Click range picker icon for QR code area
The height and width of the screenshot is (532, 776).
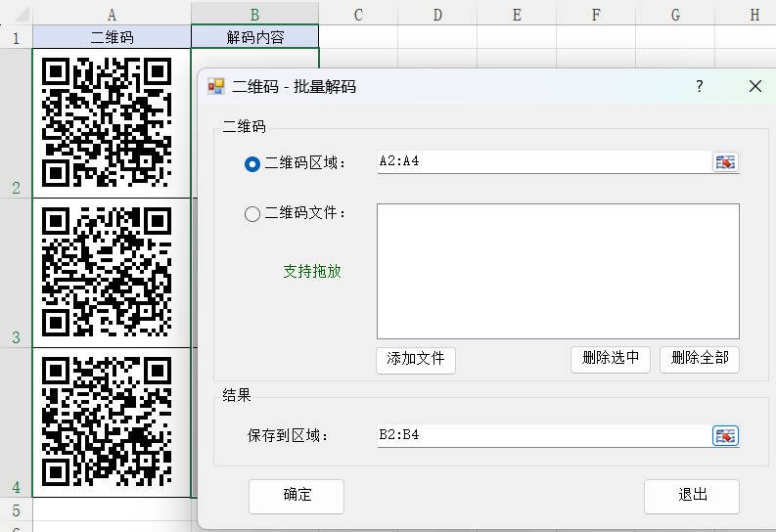[725, 162]
